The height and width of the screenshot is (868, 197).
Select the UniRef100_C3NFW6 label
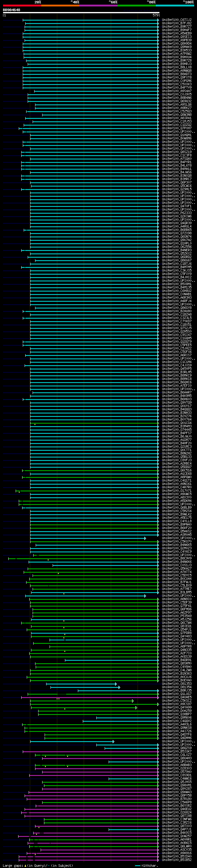tap(177, 819)
